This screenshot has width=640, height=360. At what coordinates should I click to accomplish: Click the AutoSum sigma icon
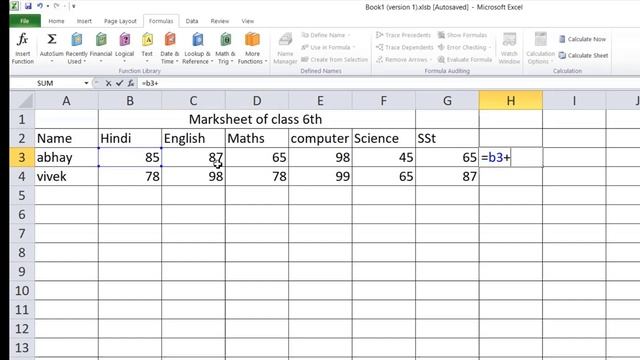pyautogui.click(x=51, y=40)
